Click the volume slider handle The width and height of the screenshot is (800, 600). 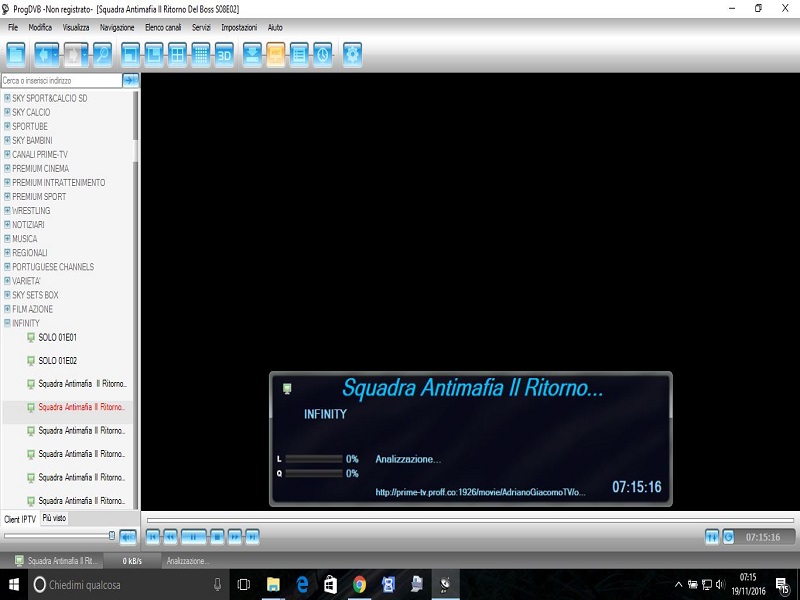(x=111, y=536)
